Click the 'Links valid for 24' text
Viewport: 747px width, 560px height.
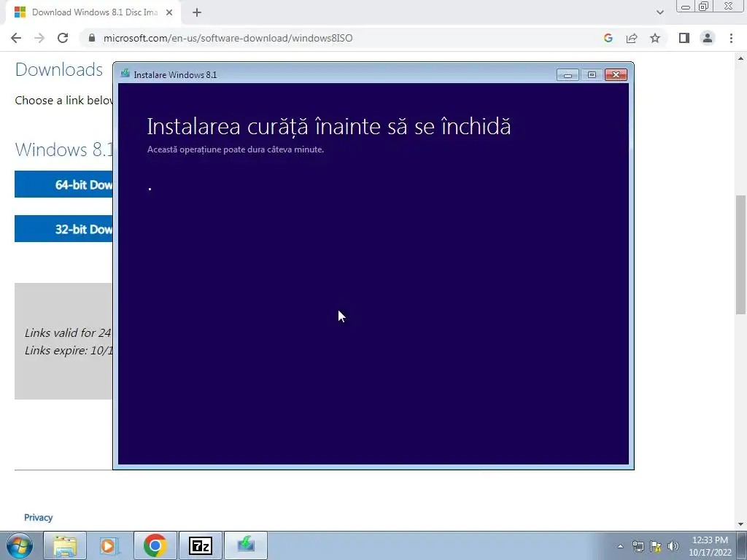coord(68,332)
